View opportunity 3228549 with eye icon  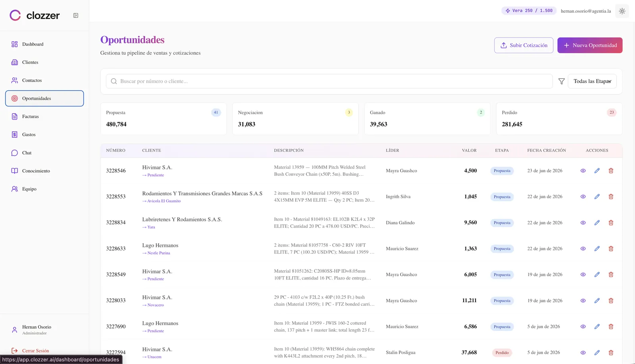(x=583, y=275)
